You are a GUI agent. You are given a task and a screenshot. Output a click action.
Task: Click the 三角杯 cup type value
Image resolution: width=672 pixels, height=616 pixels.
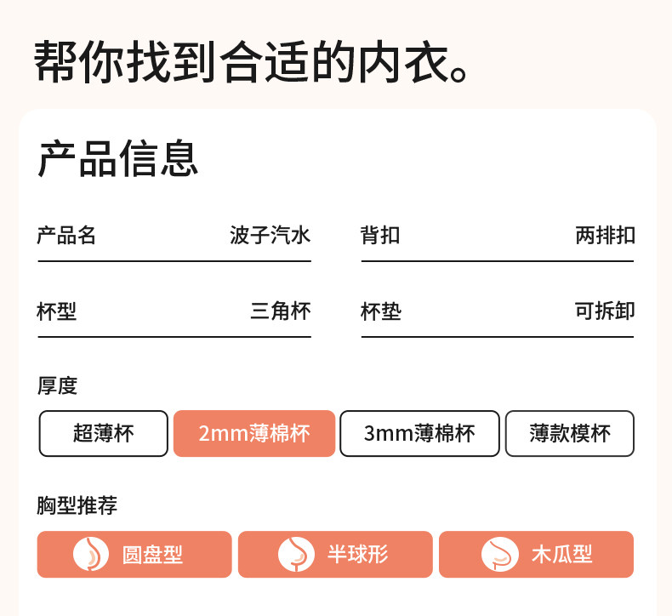point(280,311)
